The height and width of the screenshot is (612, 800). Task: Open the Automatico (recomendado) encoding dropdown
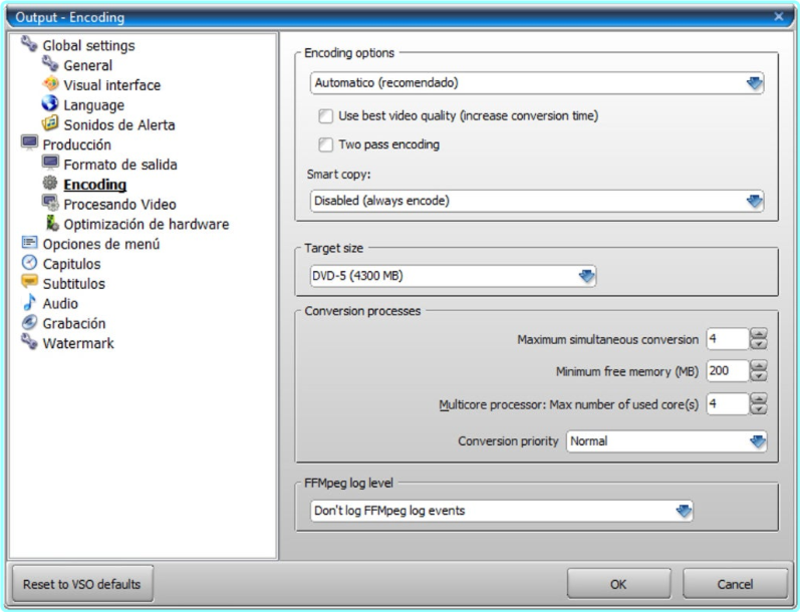[x=537, y=83]
